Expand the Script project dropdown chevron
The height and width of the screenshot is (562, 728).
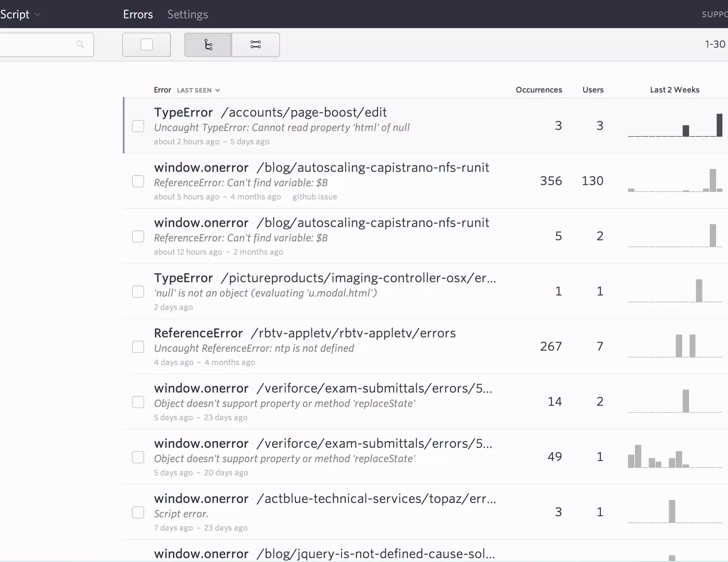[x=38, y=15]
